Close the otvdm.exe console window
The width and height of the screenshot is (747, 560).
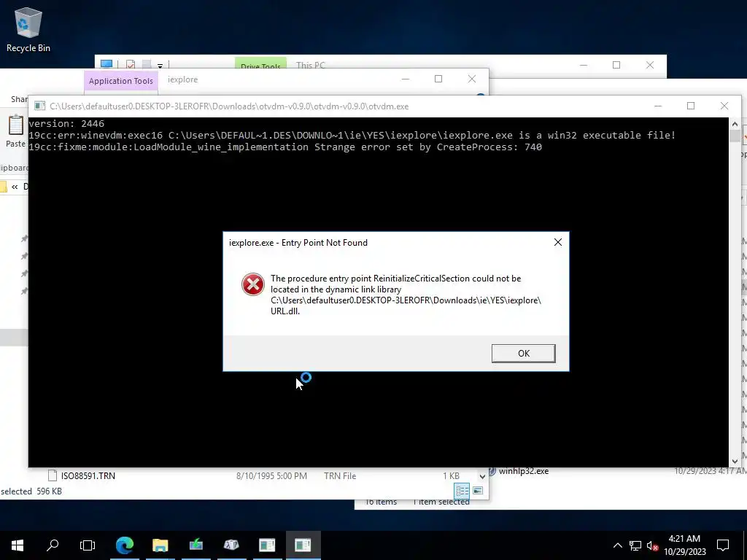(724, 106)
